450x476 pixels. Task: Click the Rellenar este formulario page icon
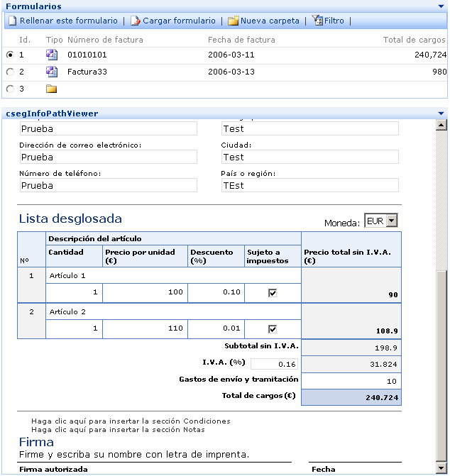(12, 21)
